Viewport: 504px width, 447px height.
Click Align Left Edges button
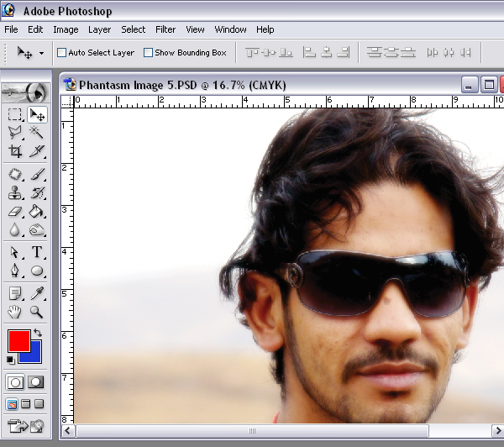tap(309, 52)
